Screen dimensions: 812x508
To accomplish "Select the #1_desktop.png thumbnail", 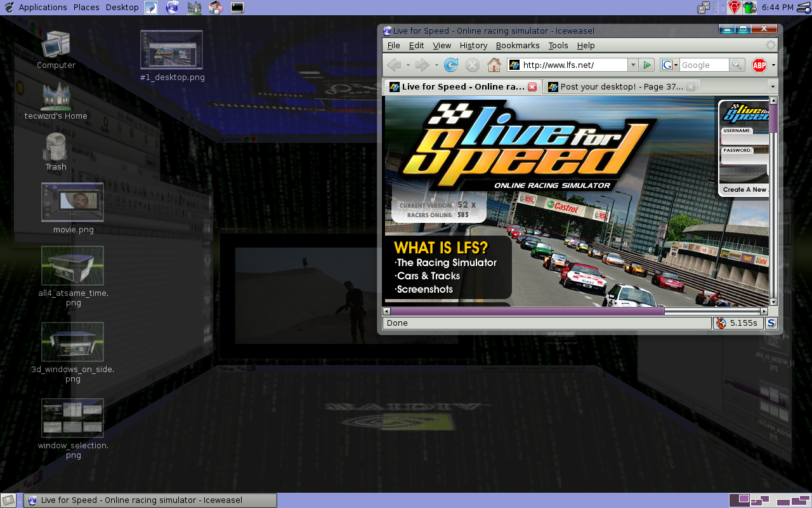I will 171,50.
